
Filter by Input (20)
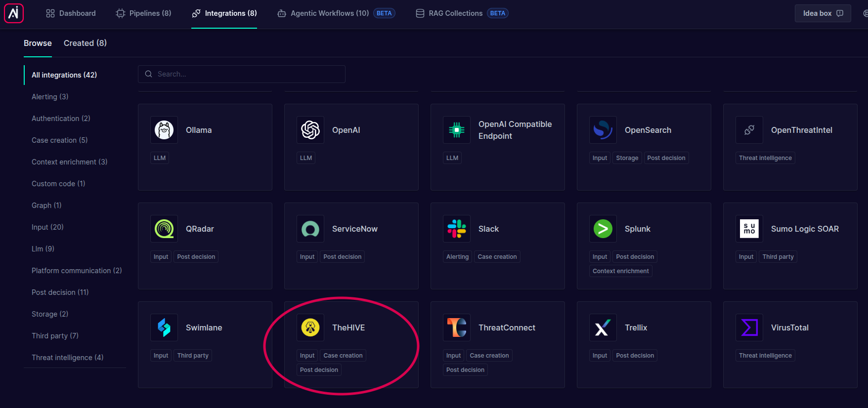coord(47,227)
